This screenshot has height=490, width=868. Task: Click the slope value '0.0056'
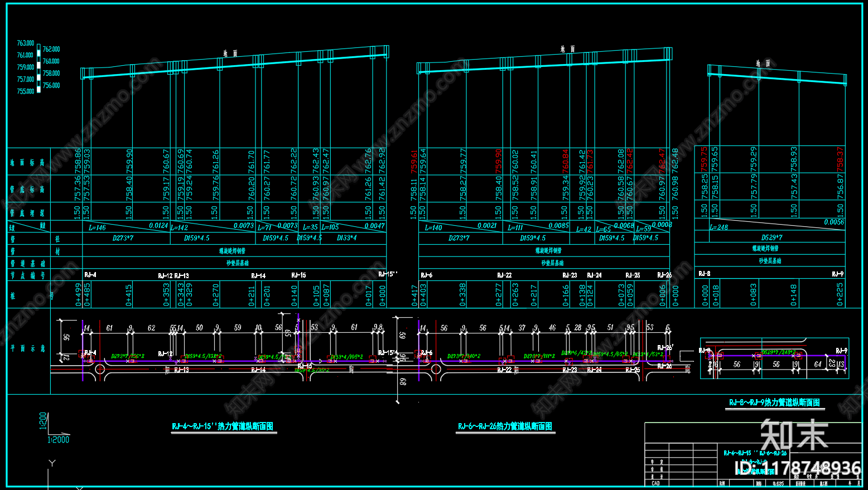pos(834,222)
